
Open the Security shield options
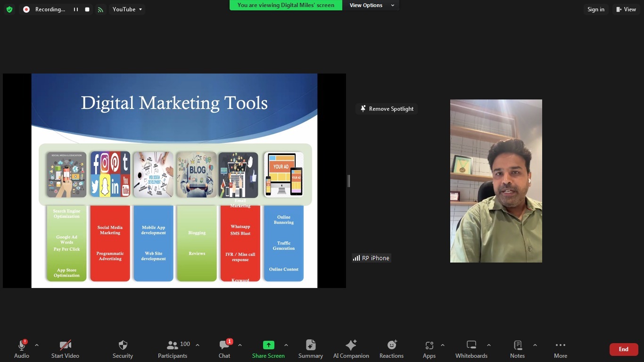click(x=123, y=346)
